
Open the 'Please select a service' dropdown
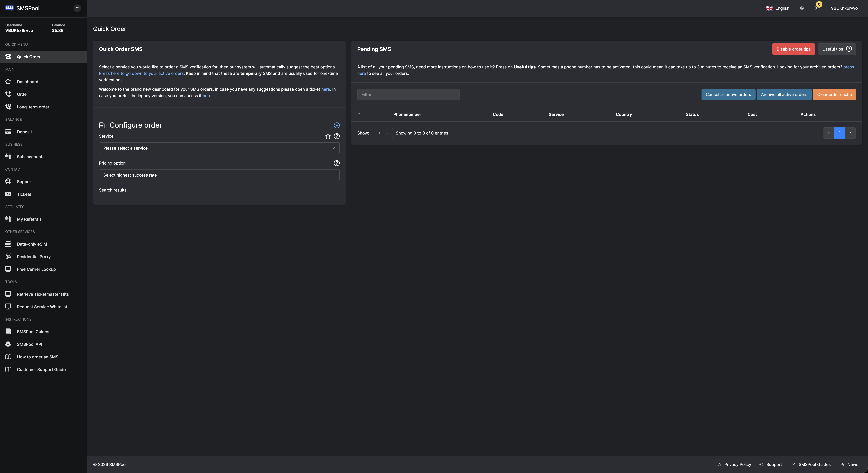pos(219,148)
